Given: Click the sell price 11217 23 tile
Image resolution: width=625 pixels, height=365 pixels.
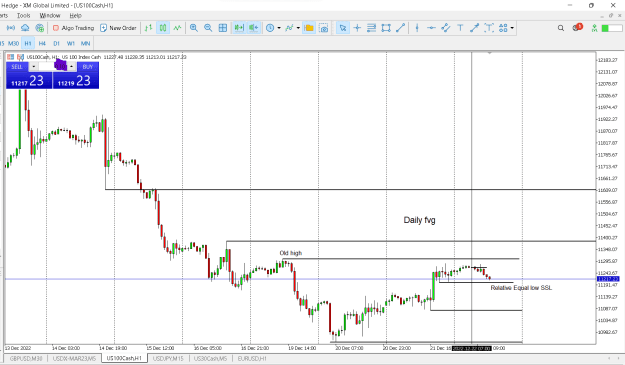Looking at the screenshot, I should pyautogui.click(x=29, y=80).
